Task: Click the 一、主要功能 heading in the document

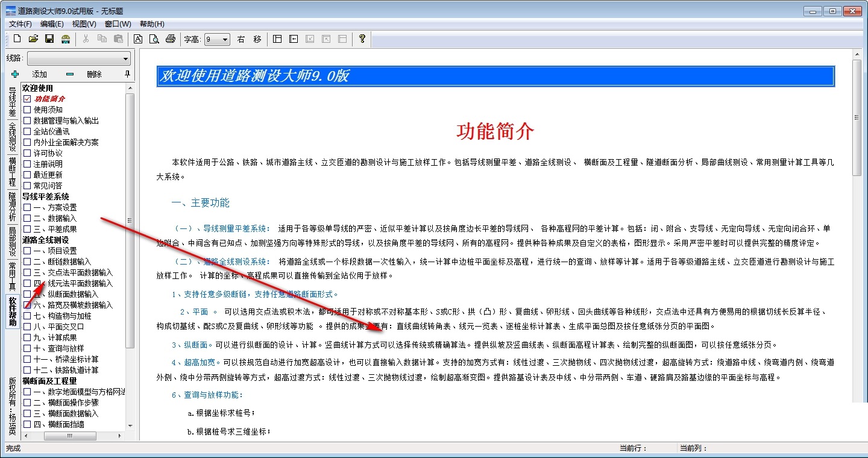Action: (x=201, y=203)
